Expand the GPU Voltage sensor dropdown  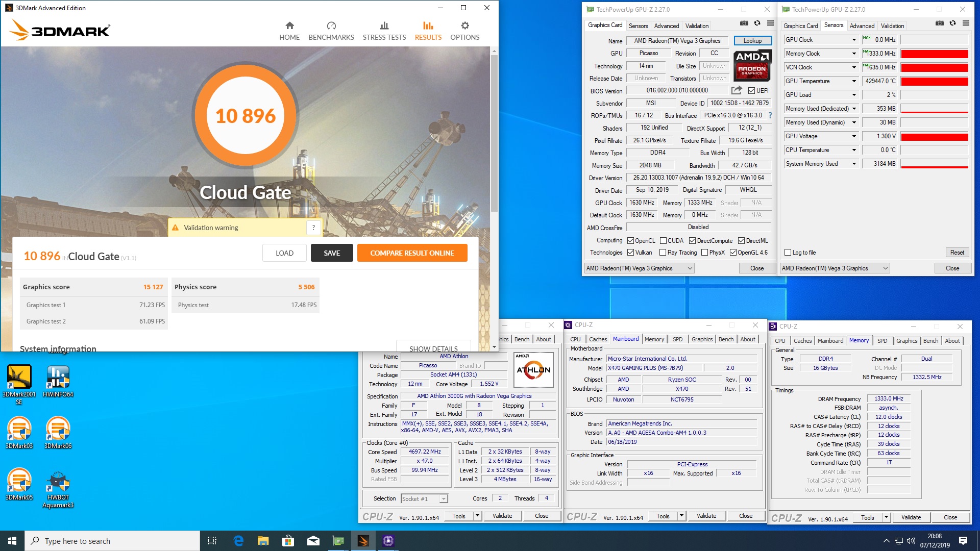pos(854,136)
